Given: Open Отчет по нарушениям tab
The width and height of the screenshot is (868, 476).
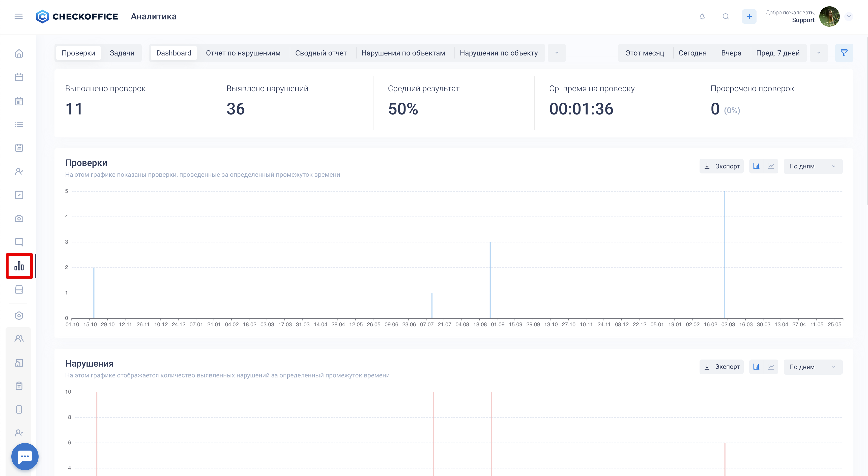Looking at the screenshot, I should tap(243, 53).
